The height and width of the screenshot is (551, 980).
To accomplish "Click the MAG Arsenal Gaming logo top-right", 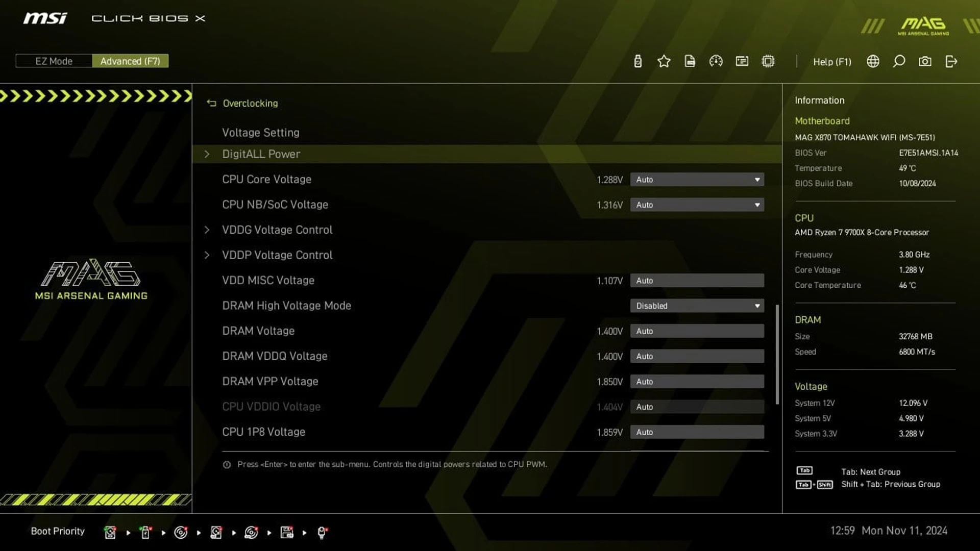I will click(x=923, y=26).
